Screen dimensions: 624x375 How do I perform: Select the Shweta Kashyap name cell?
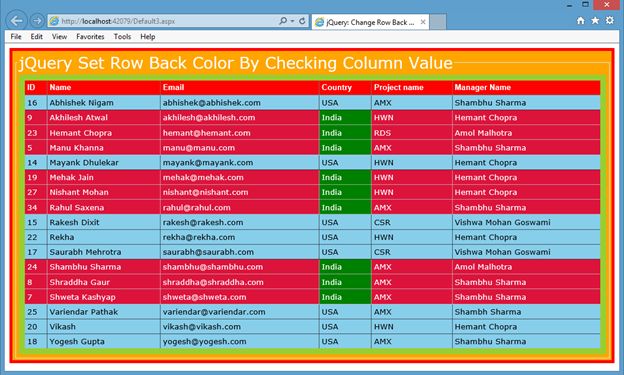[103, 297]
